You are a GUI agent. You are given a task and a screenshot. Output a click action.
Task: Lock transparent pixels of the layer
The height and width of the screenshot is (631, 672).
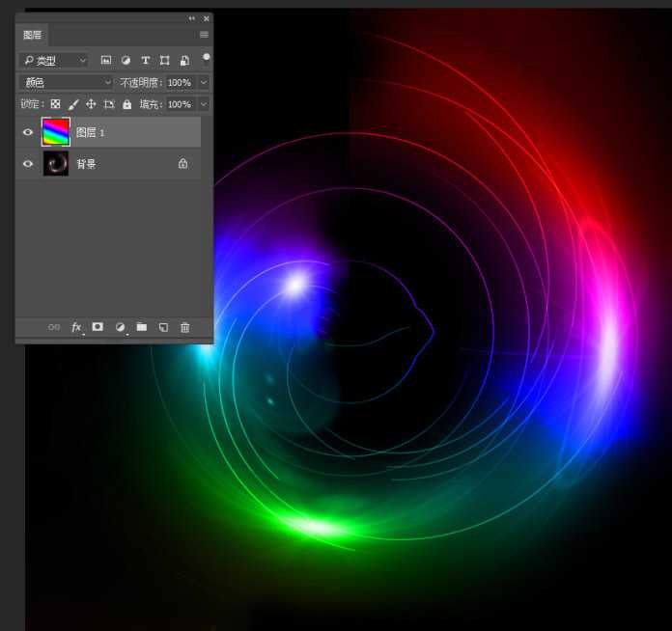point(55,104)
